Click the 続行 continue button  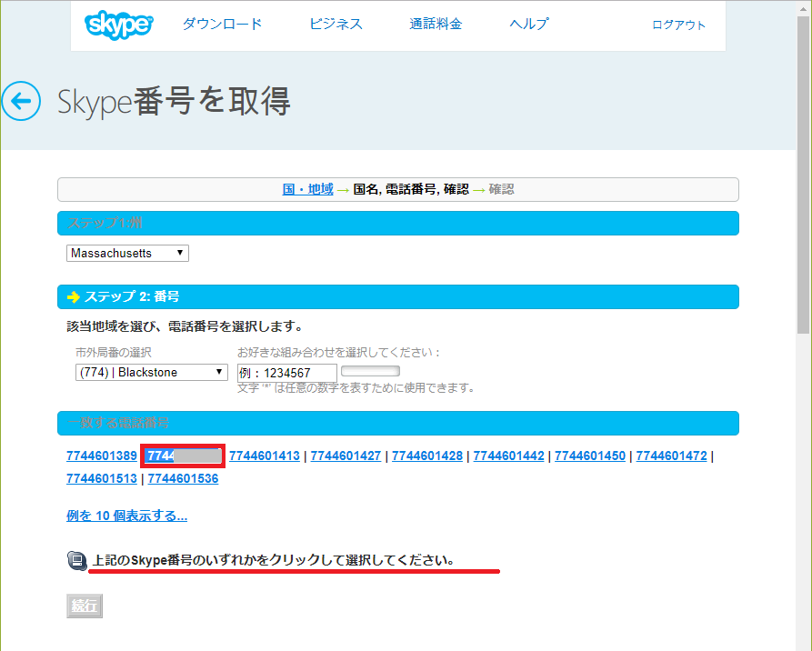click(85, 606)
